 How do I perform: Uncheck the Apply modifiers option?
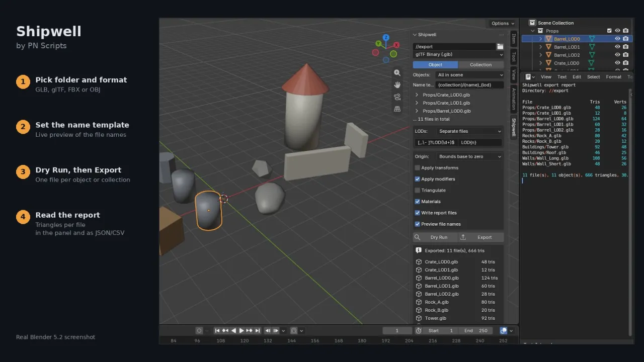(x=417, y=179)
